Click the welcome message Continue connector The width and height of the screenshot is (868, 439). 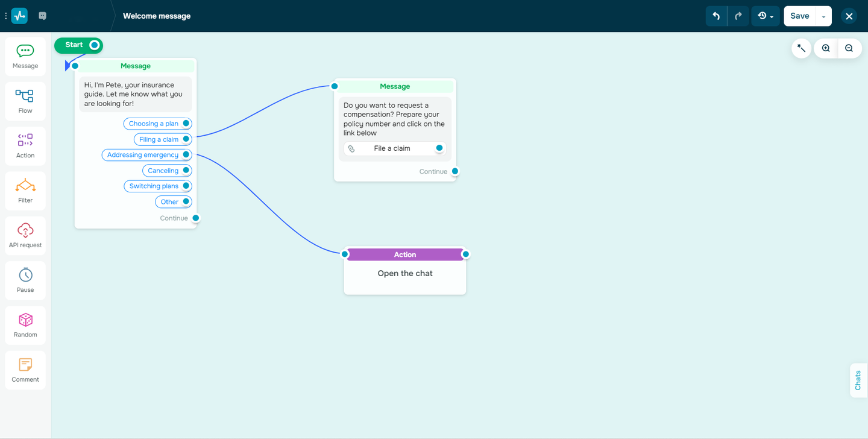pyautogui.click(x=196, y=218)
